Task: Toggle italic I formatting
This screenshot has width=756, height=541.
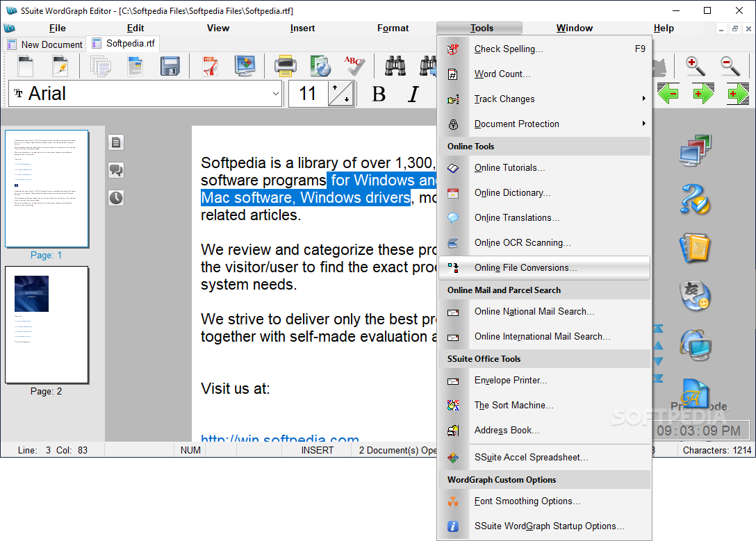Action: (413, 94)
